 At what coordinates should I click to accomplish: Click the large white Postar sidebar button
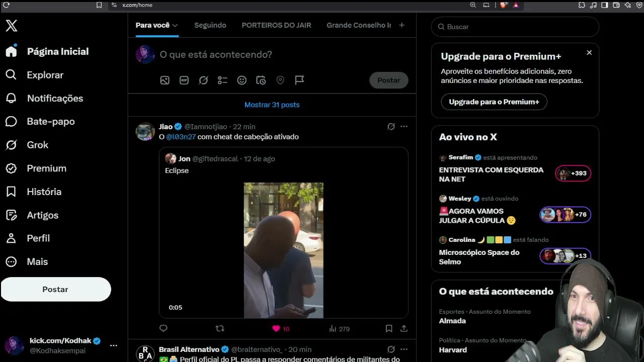tap(55, 289)
